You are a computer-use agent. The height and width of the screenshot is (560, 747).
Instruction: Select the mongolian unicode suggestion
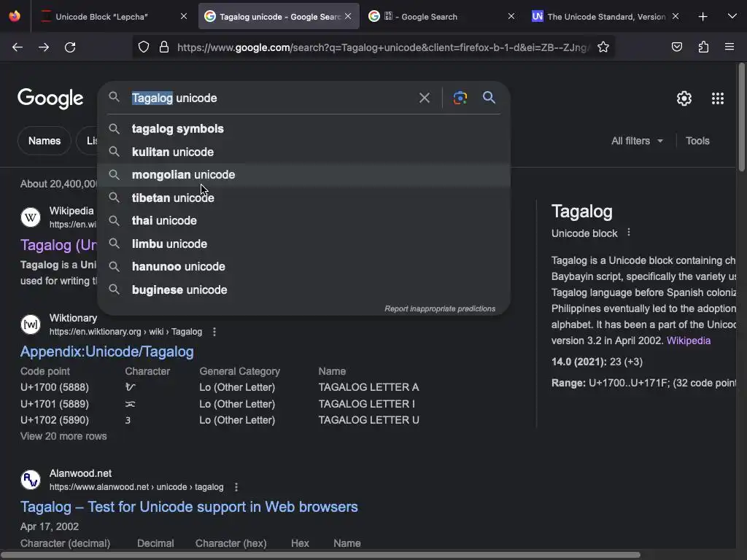[304, 175]
